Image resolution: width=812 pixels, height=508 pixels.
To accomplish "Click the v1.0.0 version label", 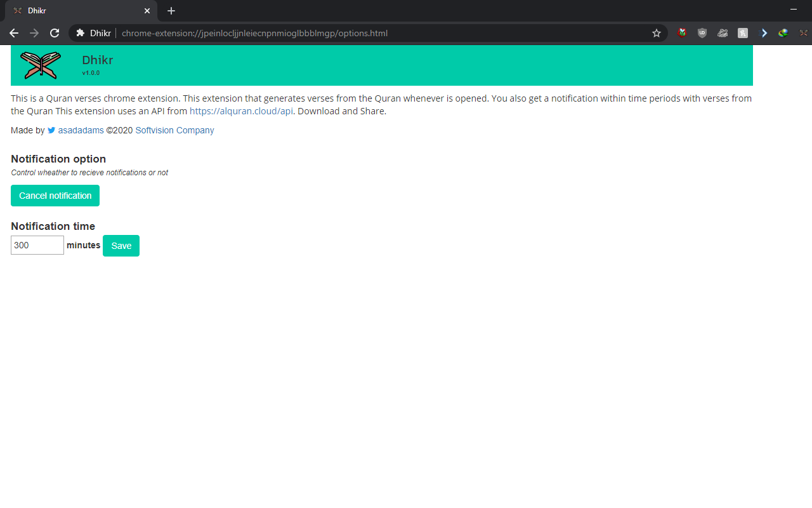I will 91,73.
